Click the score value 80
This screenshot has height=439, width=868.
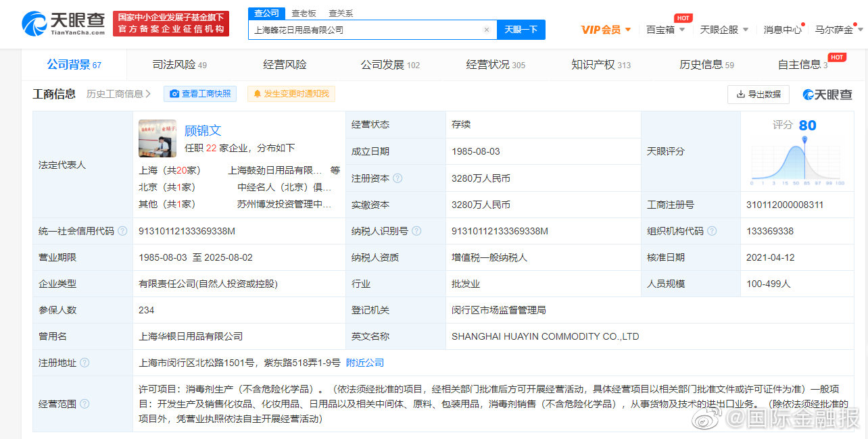point(807,125)
